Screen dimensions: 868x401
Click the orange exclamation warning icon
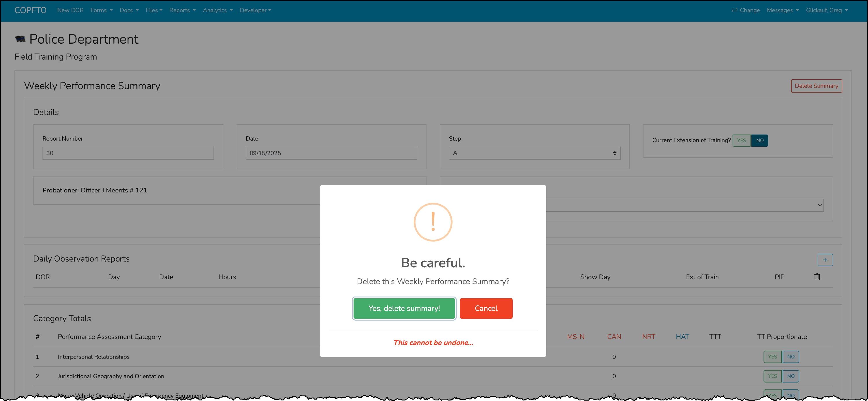pyautogui.click(x=433, y=222)
